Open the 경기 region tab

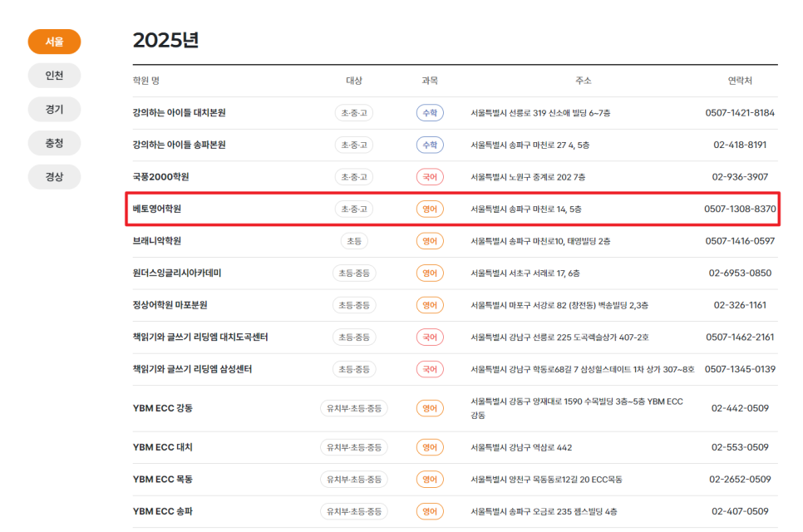(x=54, y=109)
